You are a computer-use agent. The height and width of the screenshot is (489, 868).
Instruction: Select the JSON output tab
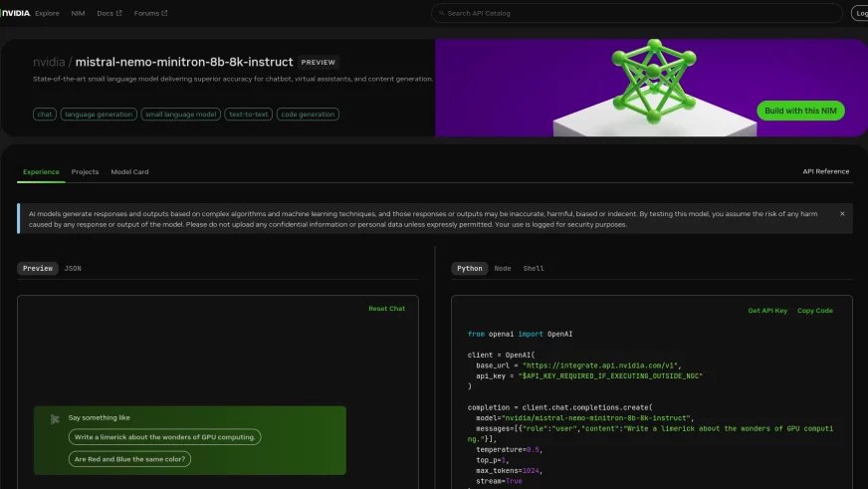pos(73,269)
